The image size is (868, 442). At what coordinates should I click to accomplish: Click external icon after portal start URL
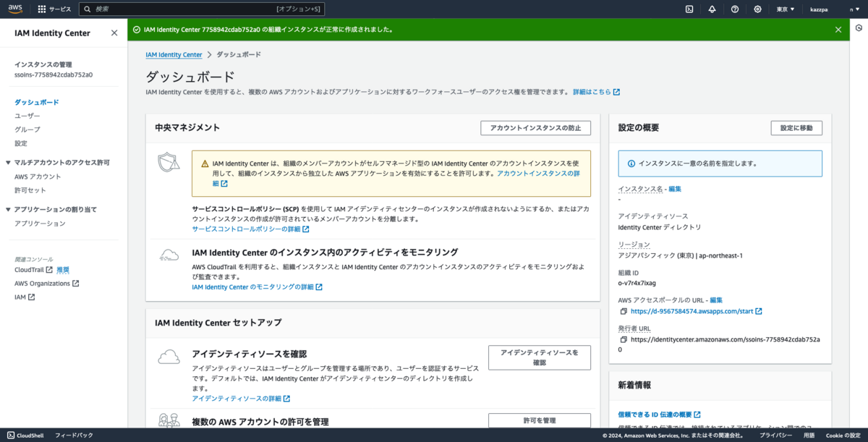(x=759, y=311)
